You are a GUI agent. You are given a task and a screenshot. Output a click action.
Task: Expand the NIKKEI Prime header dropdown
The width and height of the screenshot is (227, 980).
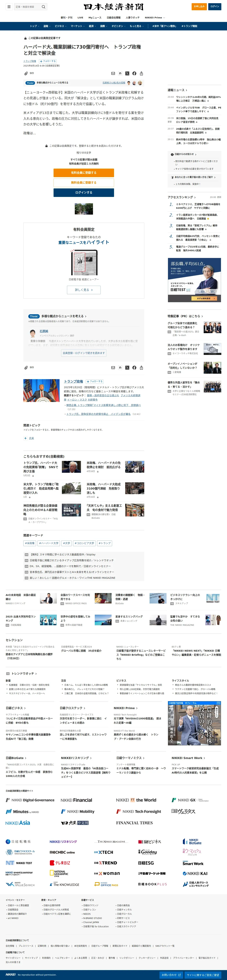tap(155, 18)
